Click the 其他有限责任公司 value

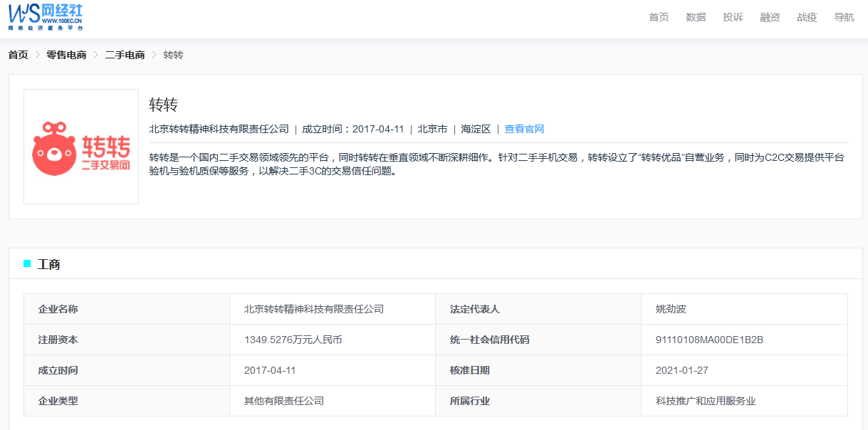tap(284, 401)
